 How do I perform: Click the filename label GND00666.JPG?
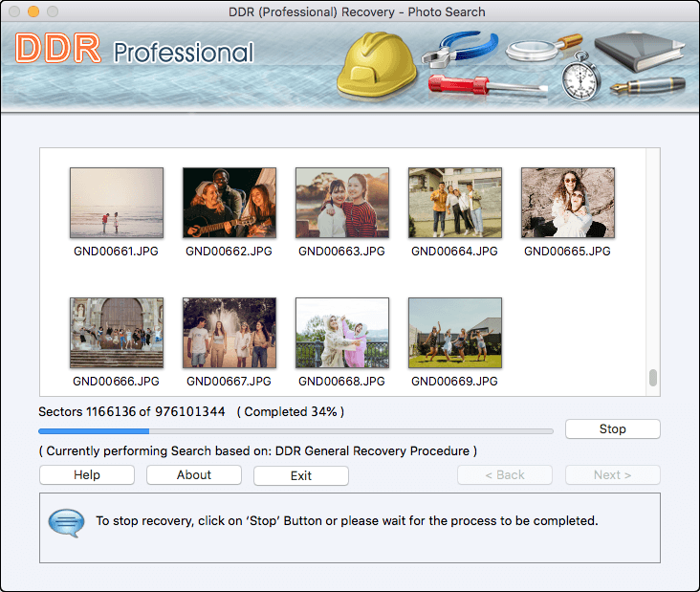116,382
